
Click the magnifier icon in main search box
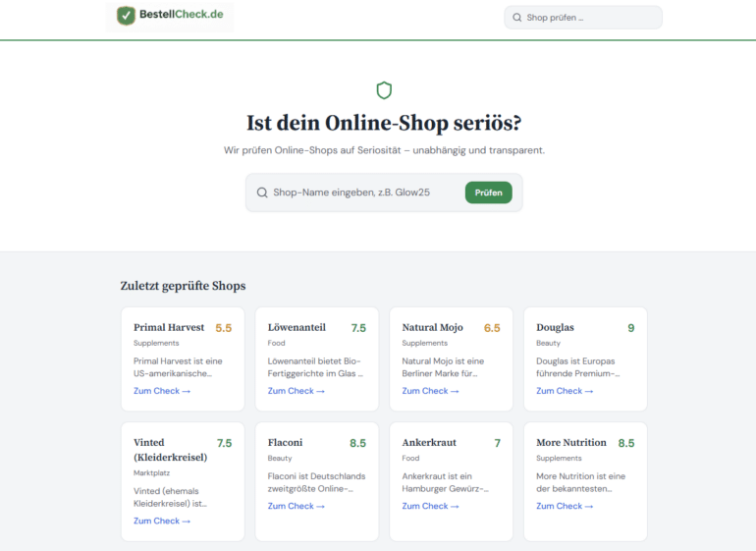pyautogui.click(x=262, y=193)
